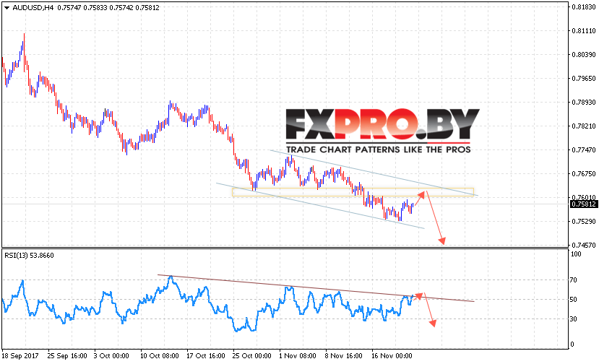Image resolution: width=599 pixels, height=364 pixels.
Task: Select the 10 Oct 08:00 time label
Action: point(159,356)
